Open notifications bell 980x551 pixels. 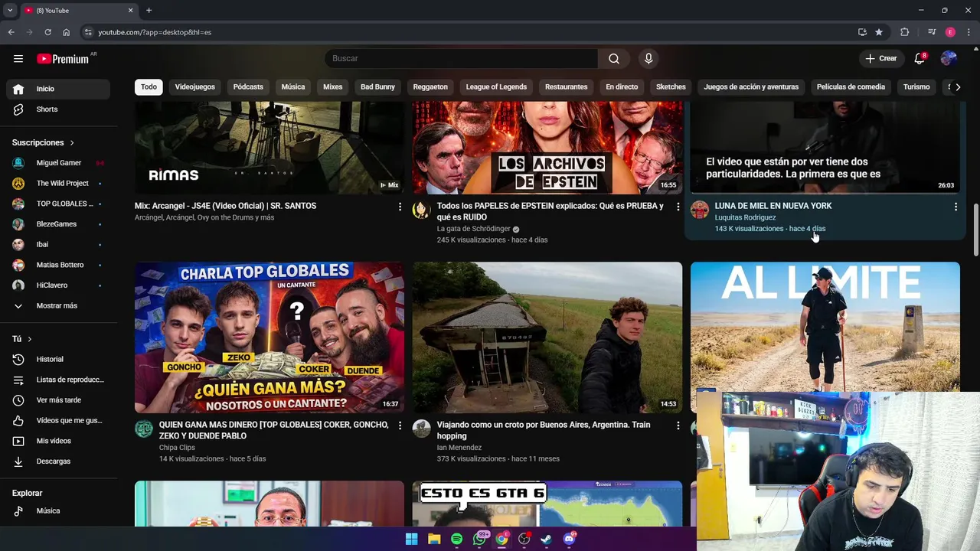(920, 58)
